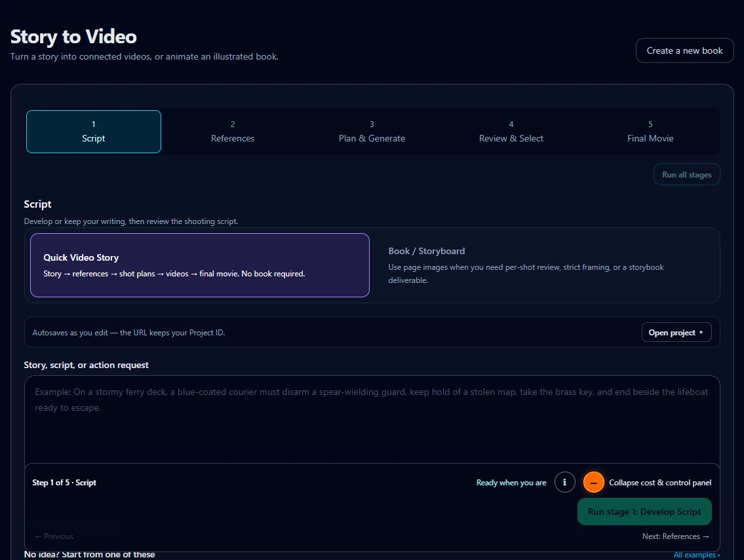Viewport: 744px width, 560px height.
Task: Run stage 1: Develop Script
Action: [x=644, y=512]
